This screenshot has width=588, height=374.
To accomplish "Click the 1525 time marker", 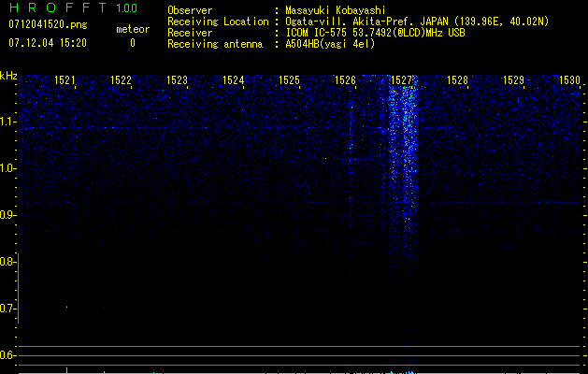I will coord(289,80).
